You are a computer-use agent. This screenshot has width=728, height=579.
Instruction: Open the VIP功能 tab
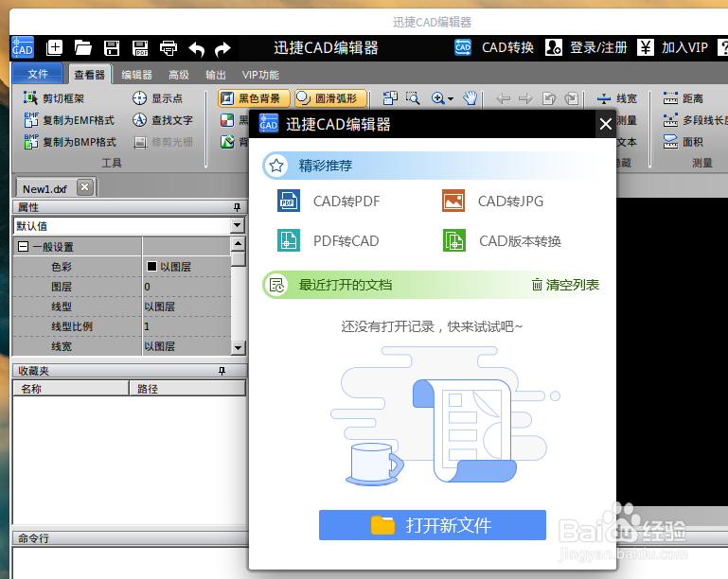tap(260, 75)
